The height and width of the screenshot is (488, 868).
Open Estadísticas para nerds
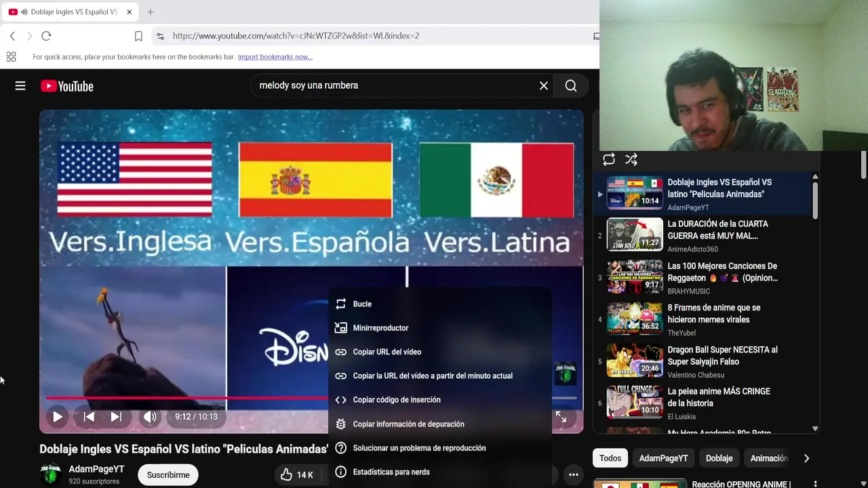click(440, 472)
